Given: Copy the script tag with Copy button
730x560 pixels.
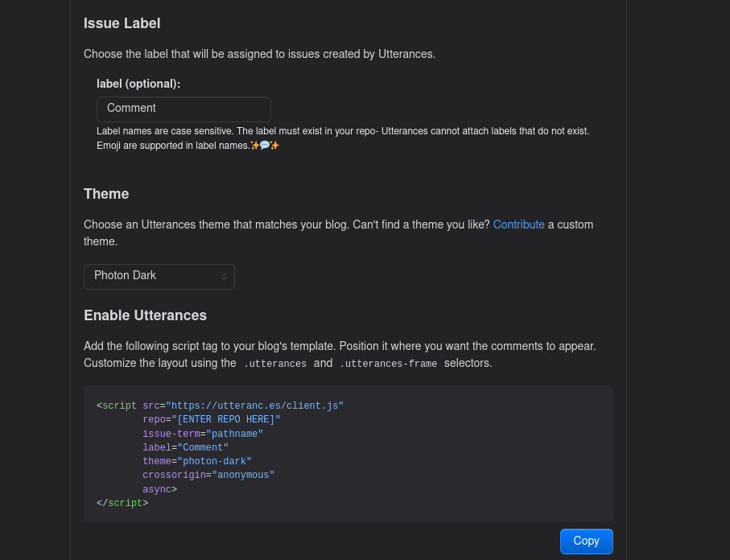Looking at the screenshot, I should 586,541.
